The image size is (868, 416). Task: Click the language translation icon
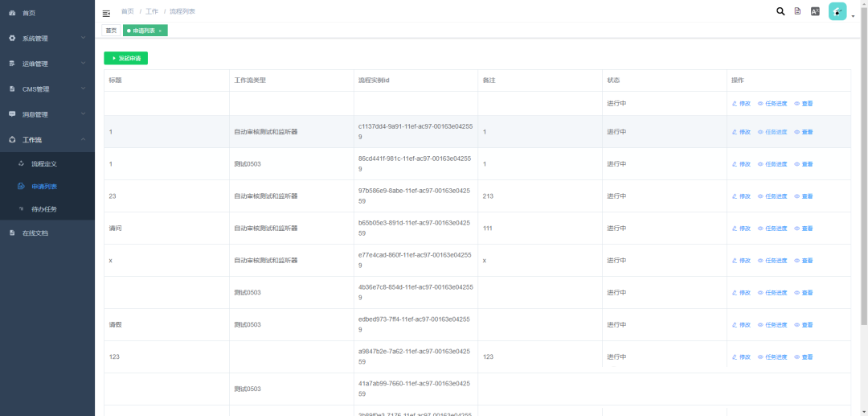[x=815, y=11]
